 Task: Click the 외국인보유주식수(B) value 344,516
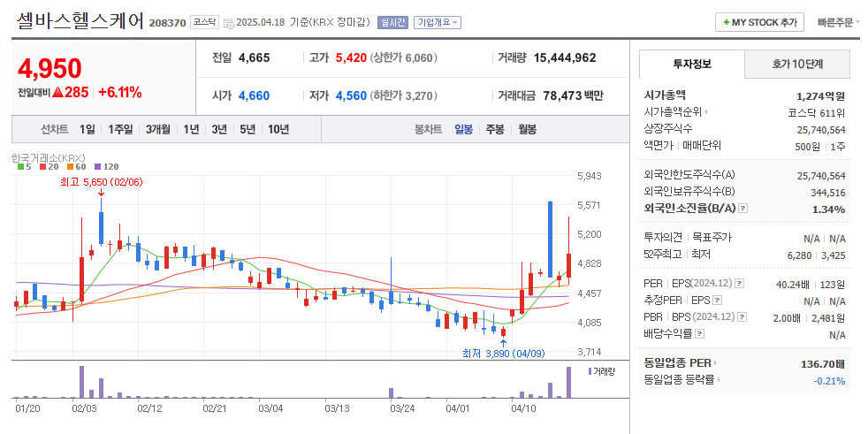coord(828,192)
